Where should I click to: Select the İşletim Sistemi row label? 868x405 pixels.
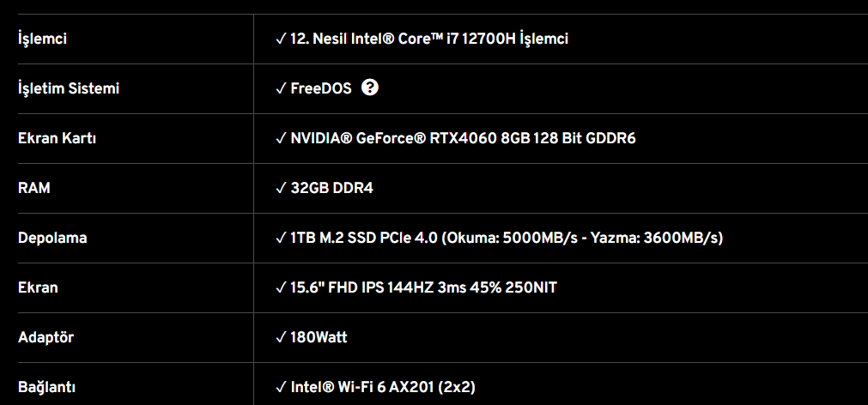[69, 88]
